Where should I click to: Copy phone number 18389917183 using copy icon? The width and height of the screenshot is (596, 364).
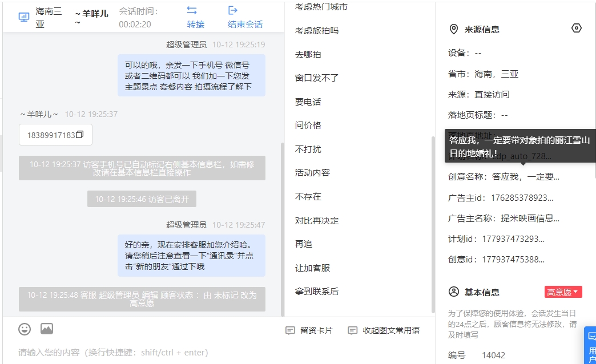point(80,135)
